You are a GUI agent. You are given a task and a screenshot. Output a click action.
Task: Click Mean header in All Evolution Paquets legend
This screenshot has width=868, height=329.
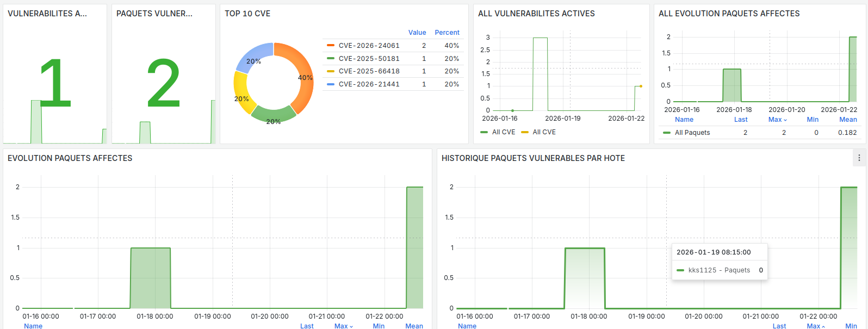point(847,120)
